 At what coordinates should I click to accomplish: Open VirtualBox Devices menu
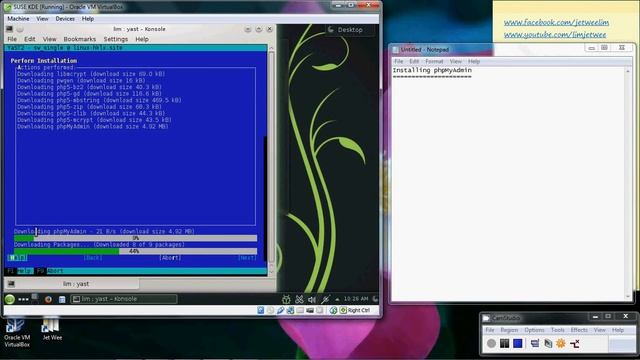65,19
